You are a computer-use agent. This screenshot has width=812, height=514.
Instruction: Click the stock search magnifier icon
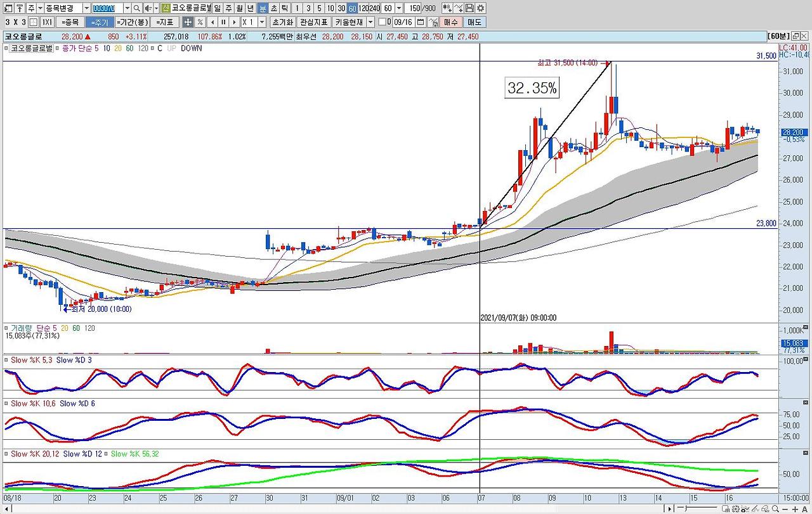point(137,8)
